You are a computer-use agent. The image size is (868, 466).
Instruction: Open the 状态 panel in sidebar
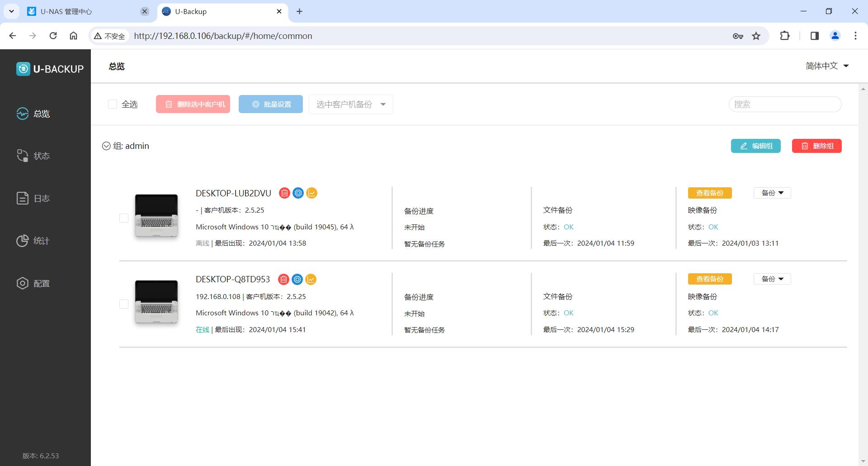(41, 156)
